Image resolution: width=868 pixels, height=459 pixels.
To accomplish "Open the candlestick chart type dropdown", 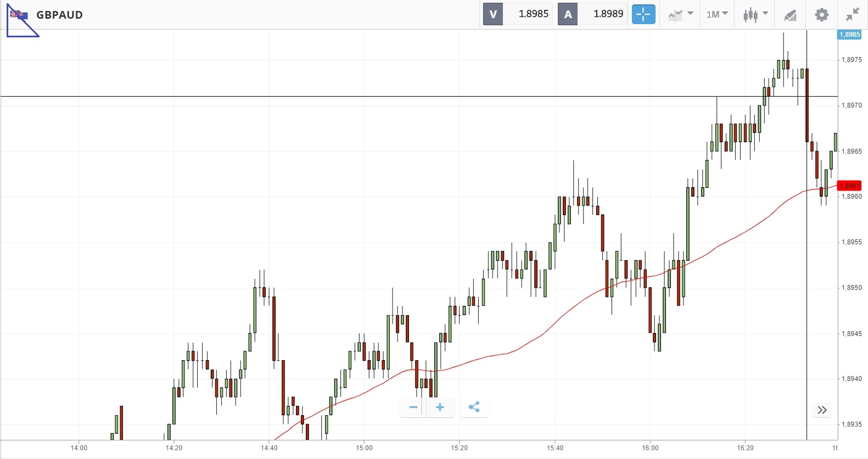I will coord(755,15).
